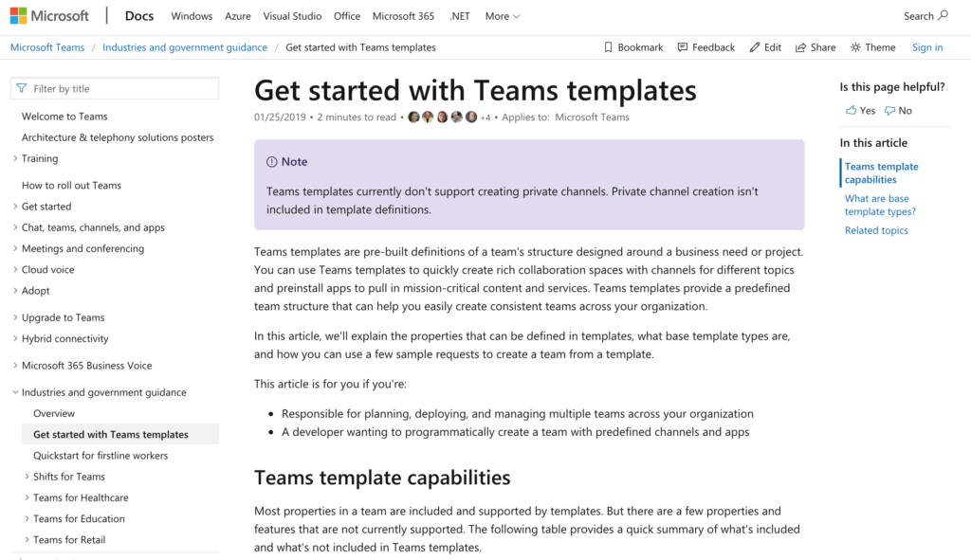Go to Industries and government guidance breadcrumb
This screenshot has height=560, width=971.
pos(185,47)
